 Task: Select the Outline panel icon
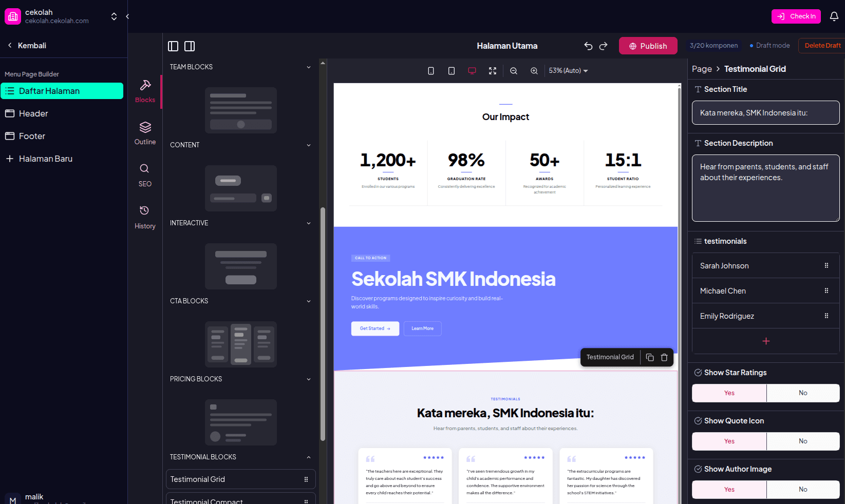[145, 132]
